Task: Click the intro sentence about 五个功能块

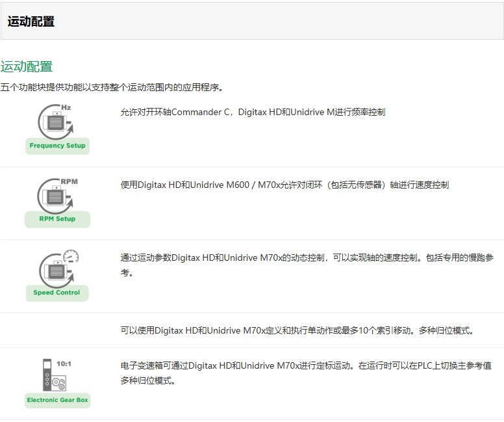Action: pyautogui.click(x=112, y=87)
